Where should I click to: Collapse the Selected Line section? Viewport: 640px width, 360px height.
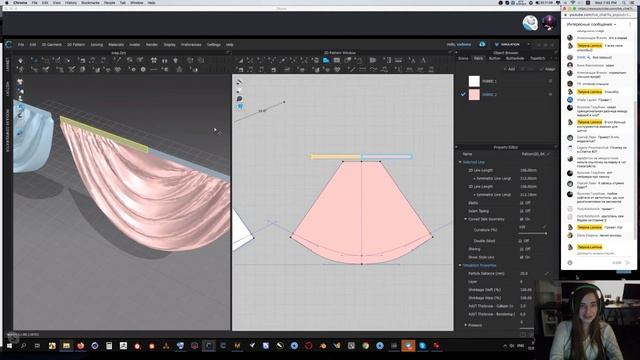point(460,162)
